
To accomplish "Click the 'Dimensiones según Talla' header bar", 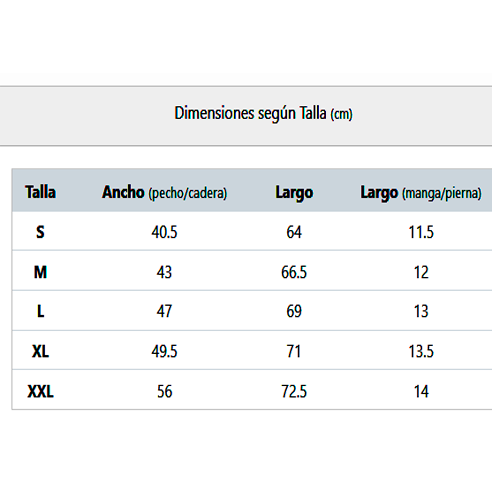I will [246, 116].
